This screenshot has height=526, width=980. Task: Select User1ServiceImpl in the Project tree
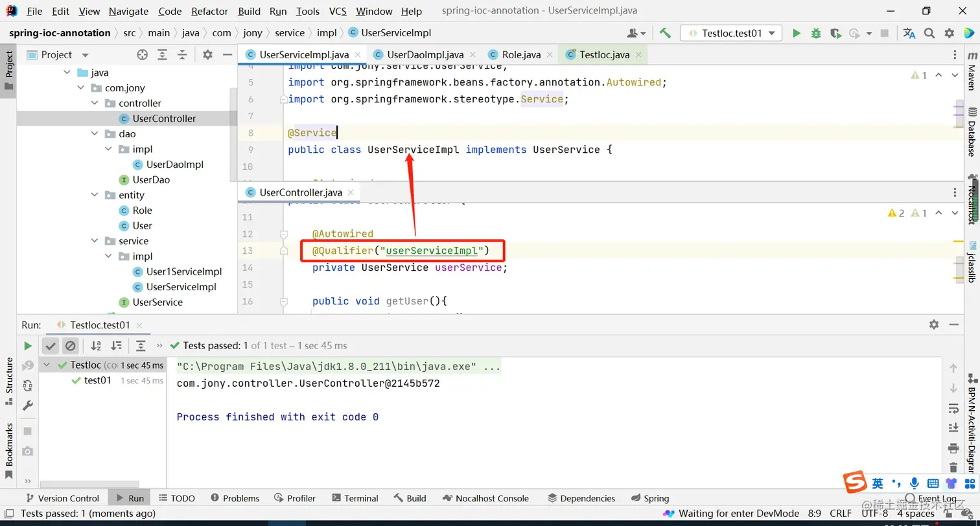coord(184,271)
